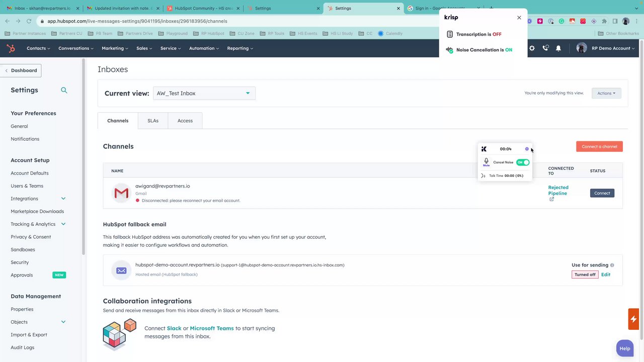Open the Rejected Pipeline external link icon
The width and height of the screenshot is (644, 362).
[x=551, y=199]
